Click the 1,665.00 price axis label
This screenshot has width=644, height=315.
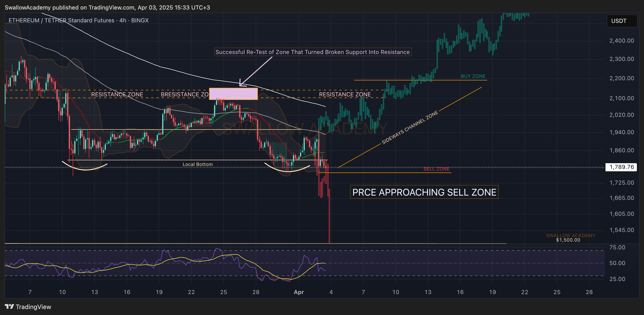coord(621,198)
